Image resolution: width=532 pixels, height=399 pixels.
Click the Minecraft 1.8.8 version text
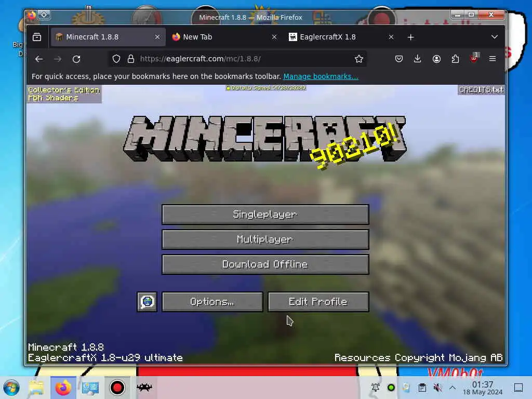pos(66,347)
